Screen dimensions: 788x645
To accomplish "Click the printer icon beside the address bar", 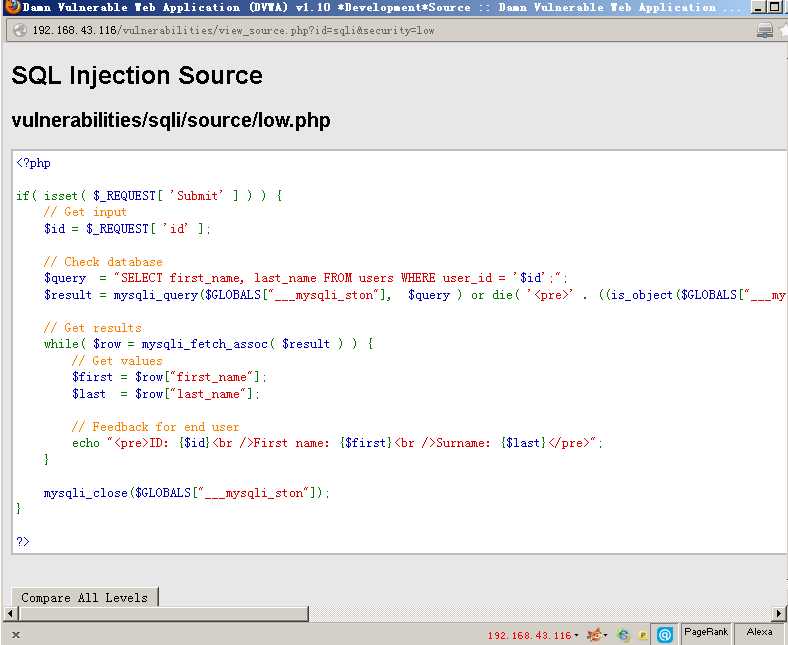I will [x=764, y=30].
